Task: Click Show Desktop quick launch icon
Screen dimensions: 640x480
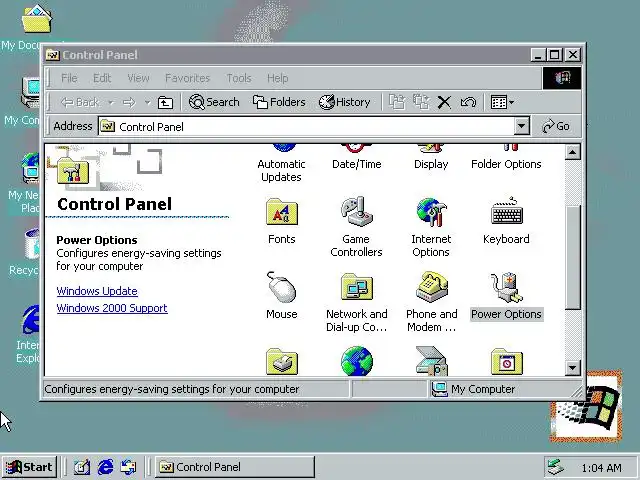Action: click(x=82, y=467)
